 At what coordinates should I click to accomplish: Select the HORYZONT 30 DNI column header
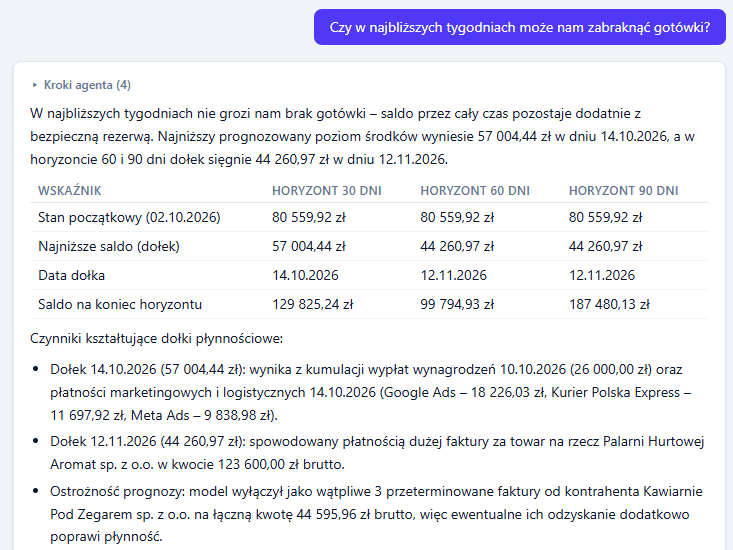[x=327, y=191]
